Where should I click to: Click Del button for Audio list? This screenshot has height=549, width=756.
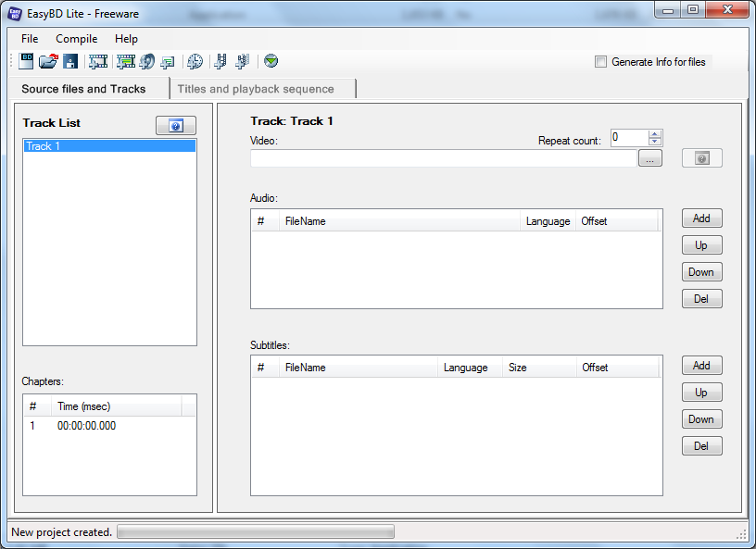(x=702, y=299)
